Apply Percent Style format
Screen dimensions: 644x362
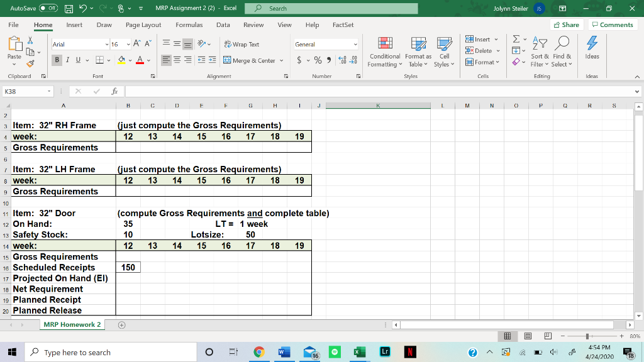(318, 60)
